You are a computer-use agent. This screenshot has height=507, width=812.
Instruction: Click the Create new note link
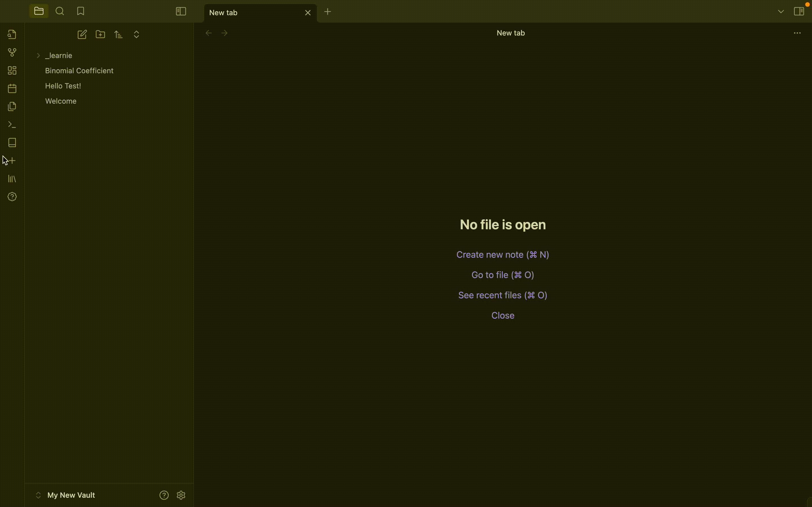point(502,255)
